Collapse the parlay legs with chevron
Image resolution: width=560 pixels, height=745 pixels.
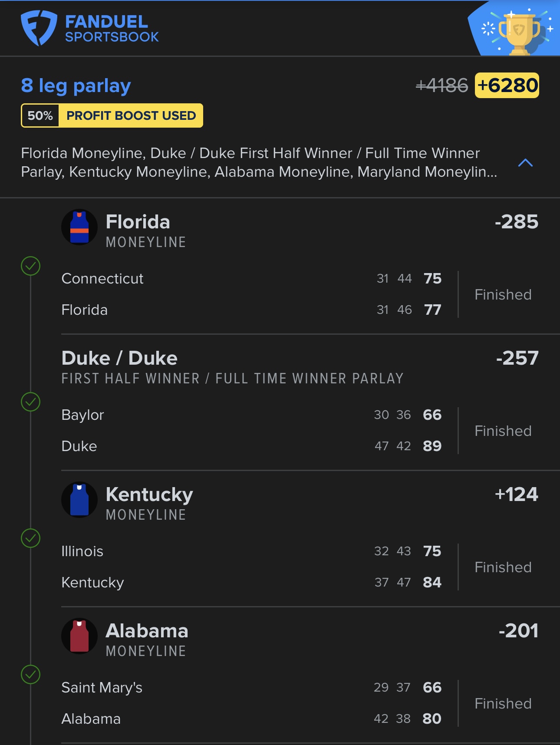coord(525,163)
